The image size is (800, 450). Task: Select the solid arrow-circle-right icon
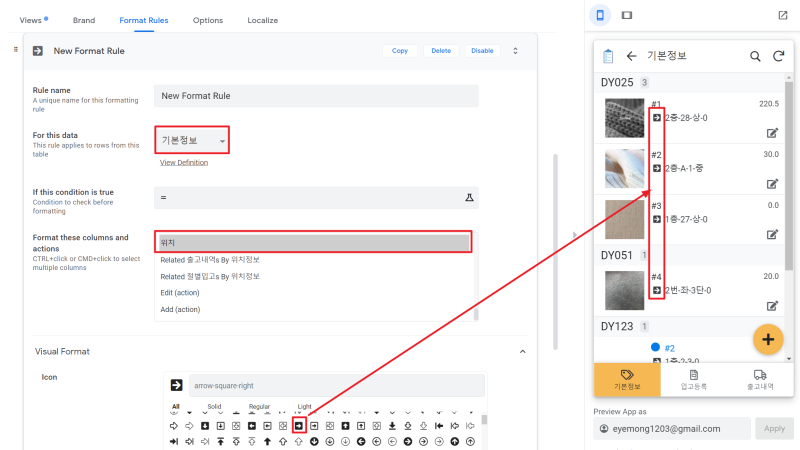408,441
